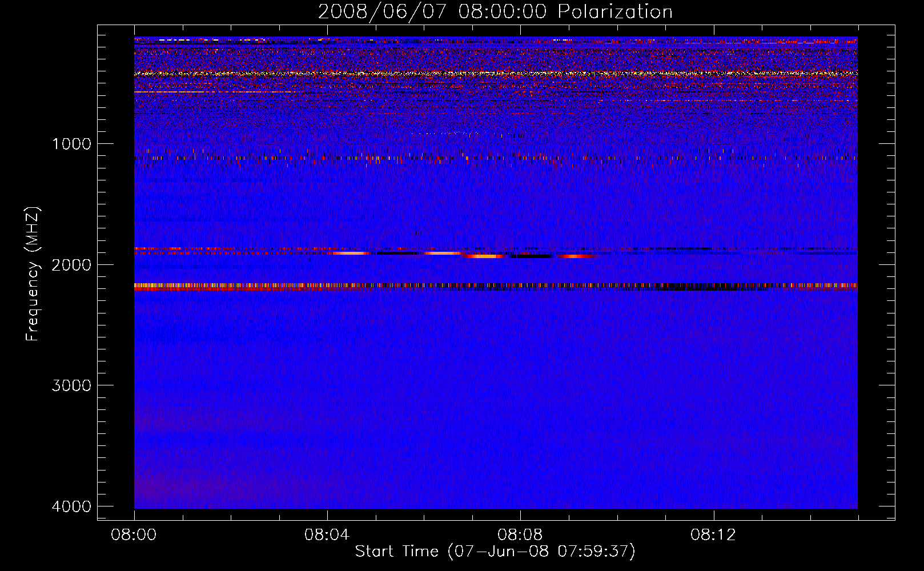Click the 08:12 time axis label
924x571 pixels.
713,535
